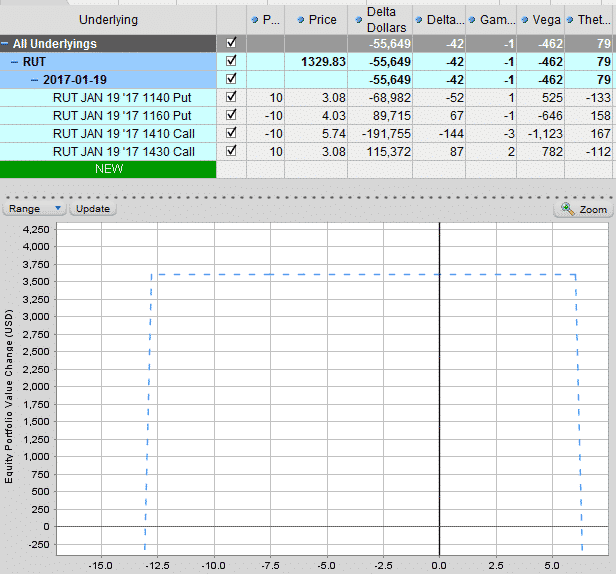Click delta dollars value 89,715
Screen dimensions: 616x574
392,116
